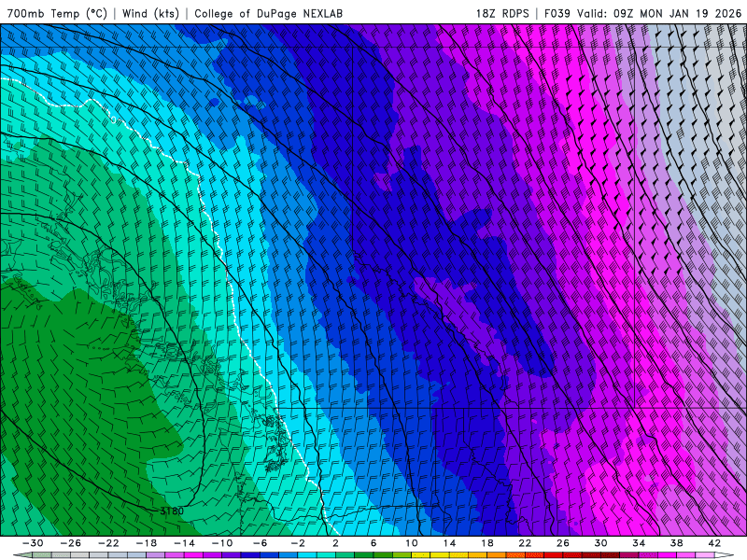Select the "18Z RDPS" model run label

click(x=502, y=13)
